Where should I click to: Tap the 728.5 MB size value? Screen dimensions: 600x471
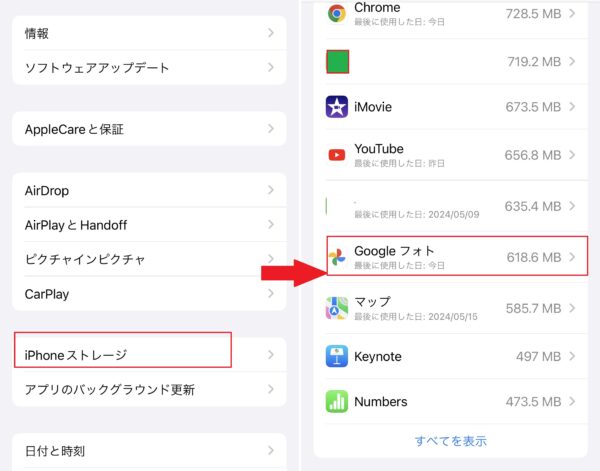[x=533, y=14]
